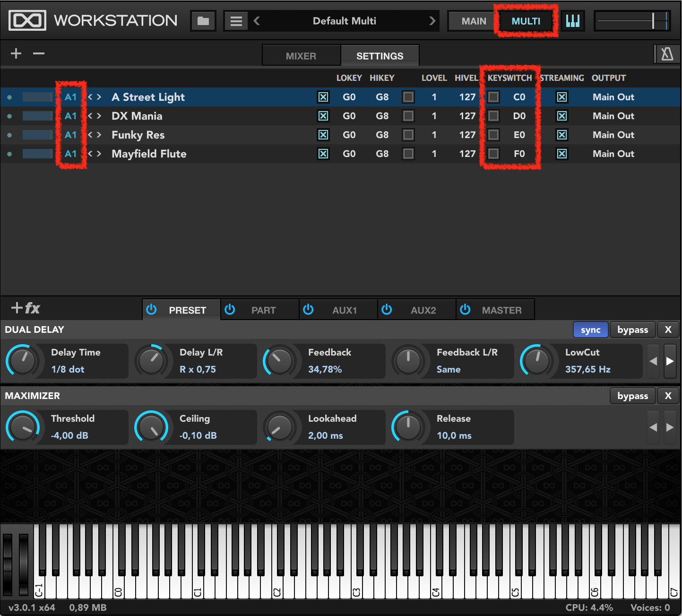Toggle PART effects power icon
Viewport: 682px width, 616px height.
coord(230,309)
